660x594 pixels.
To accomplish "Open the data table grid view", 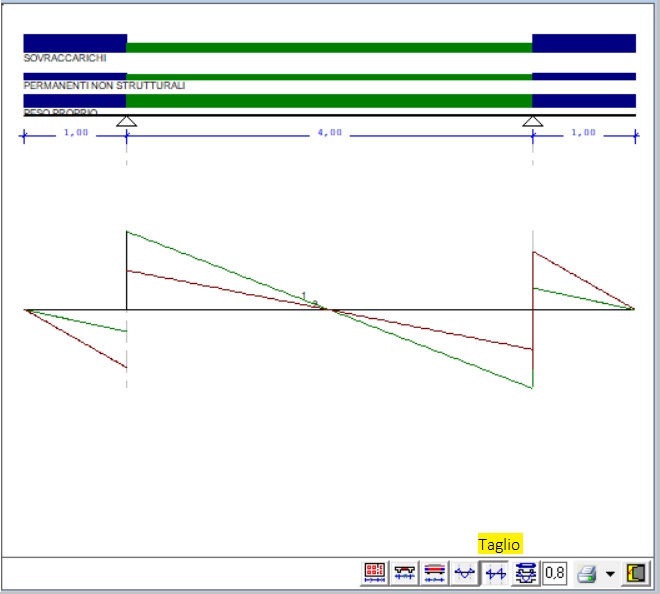I will click(x=374, y=573).
